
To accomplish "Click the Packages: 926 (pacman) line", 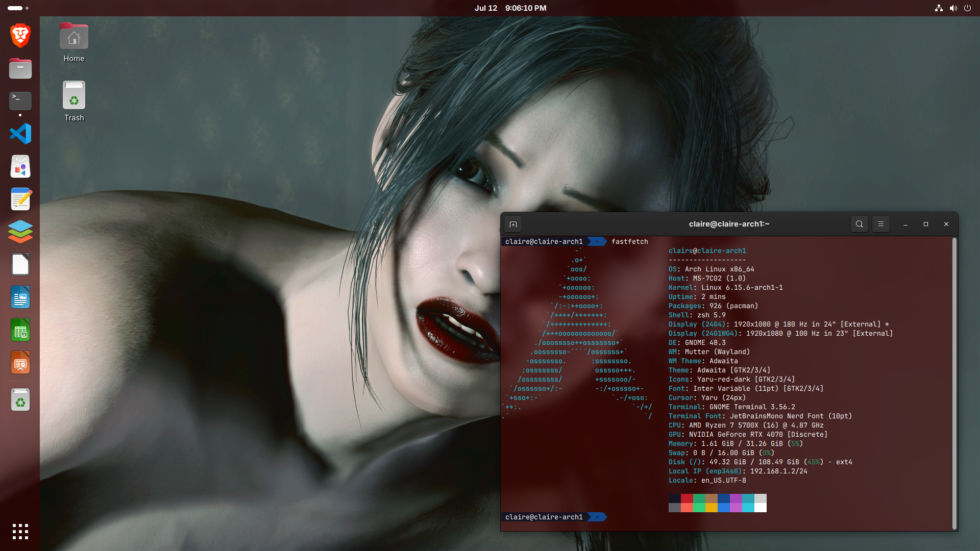I will (x=714, y=306).
